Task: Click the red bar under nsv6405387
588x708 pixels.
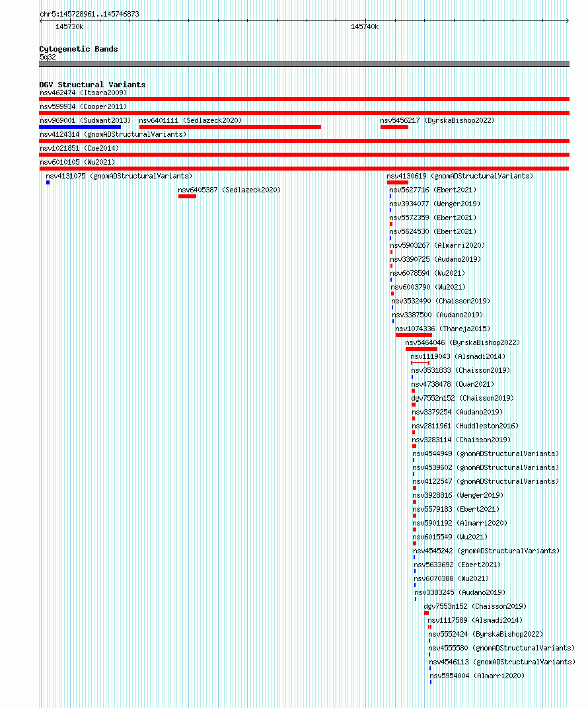Action: (x=187, y=196)
